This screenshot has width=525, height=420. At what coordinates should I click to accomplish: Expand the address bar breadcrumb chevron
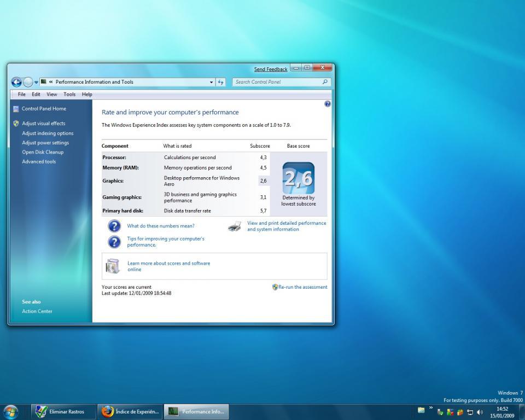(x=51, y=82)
